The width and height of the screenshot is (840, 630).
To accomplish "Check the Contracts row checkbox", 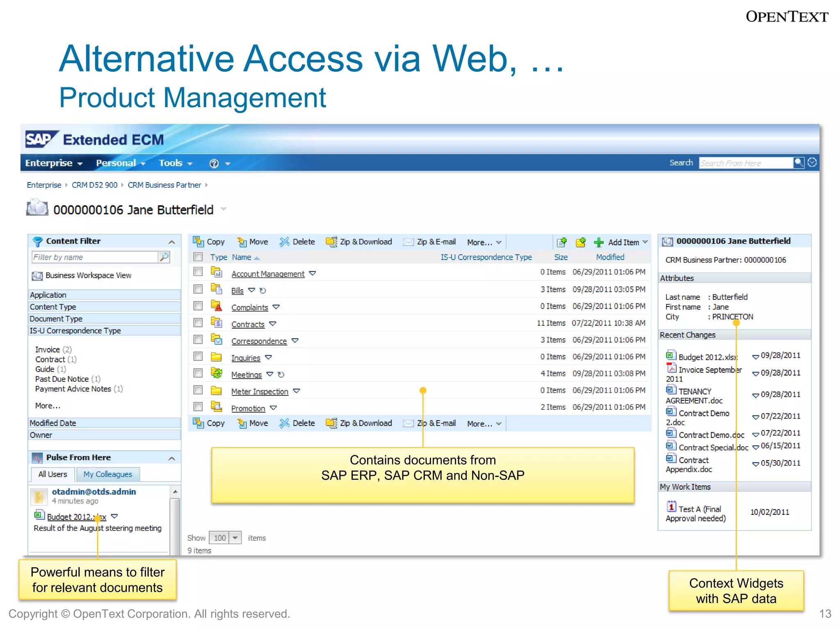I will click(x=198, y=323).
